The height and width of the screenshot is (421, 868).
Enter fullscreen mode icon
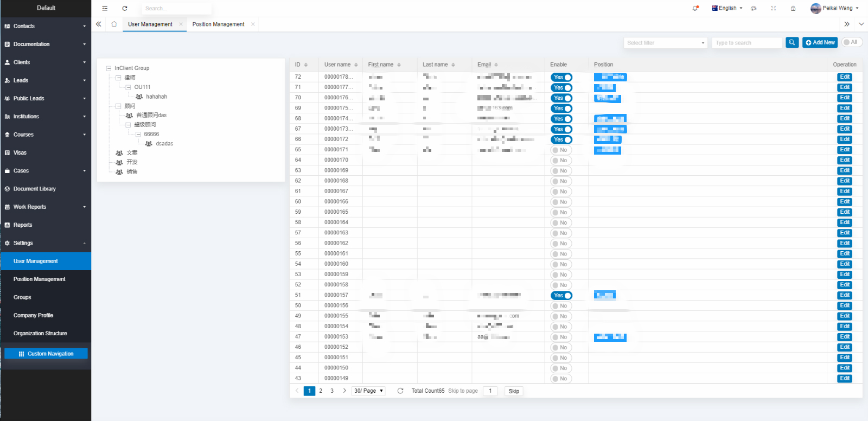click(x=774, y=8)
